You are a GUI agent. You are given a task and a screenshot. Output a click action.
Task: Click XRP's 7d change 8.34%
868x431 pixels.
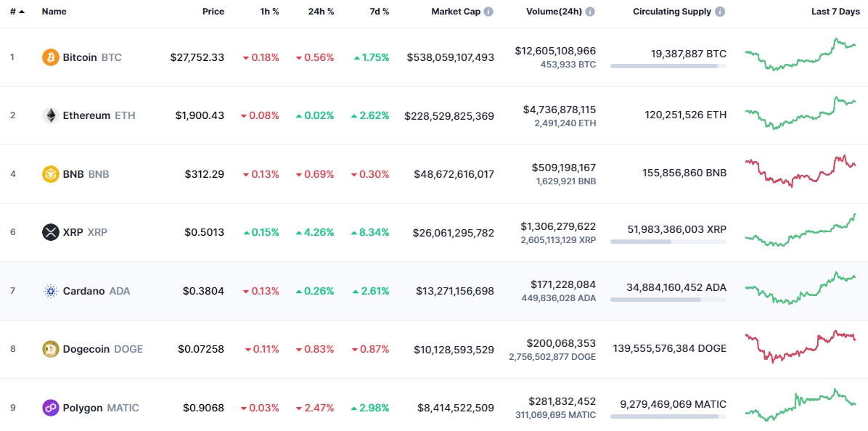370,232
